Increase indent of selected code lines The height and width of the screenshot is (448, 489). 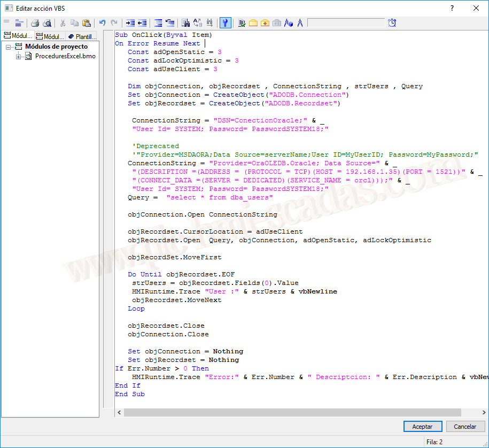(x=130, y=23)
